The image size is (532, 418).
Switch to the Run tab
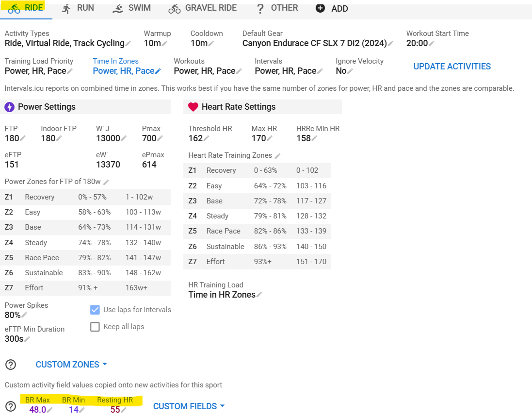pyautogui.click(x=78, y=8)
